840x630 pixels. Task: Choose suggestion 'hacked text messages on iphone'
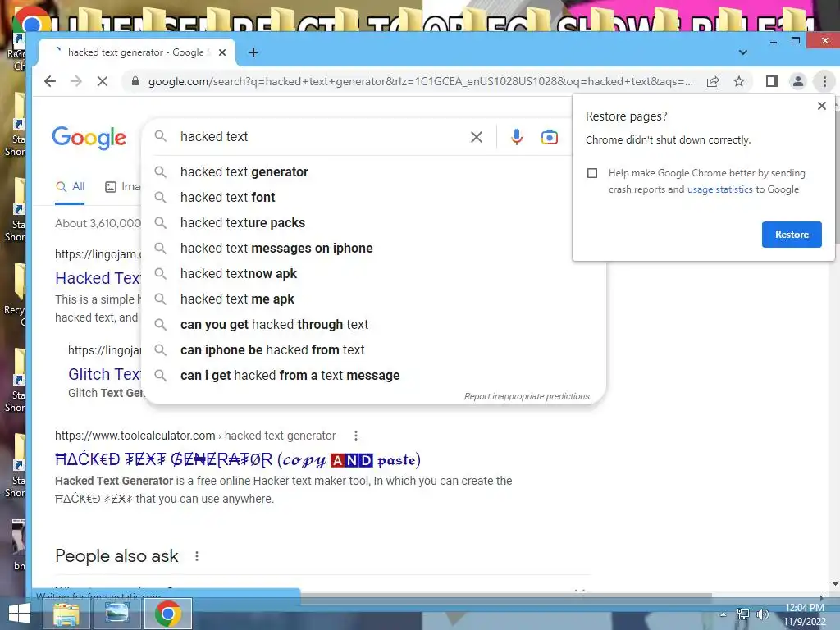point(374,248)
